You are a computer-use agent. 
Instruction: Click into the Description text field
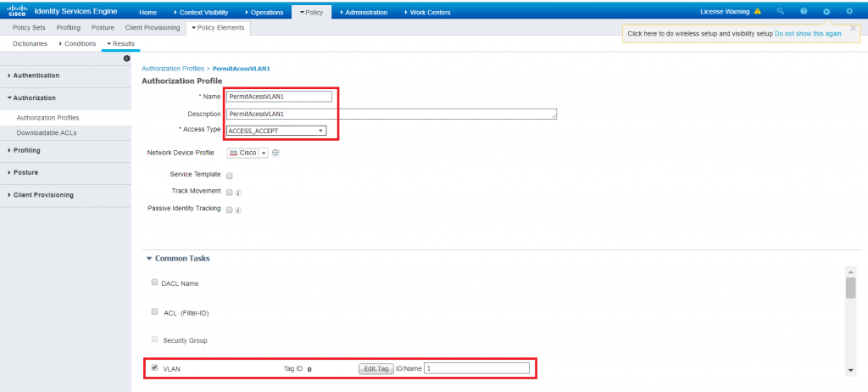pyautogui.click(x=391, y=114)
